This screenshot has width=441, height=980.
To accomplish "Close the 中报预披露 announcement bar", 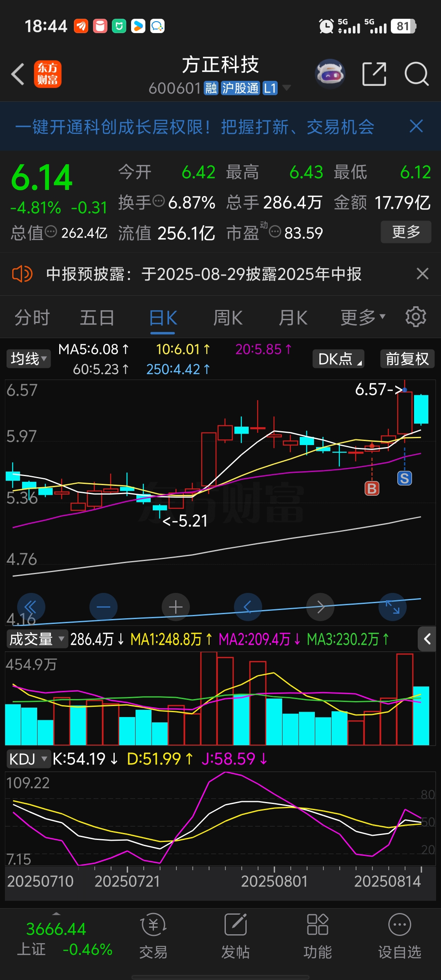I will click(x=422, y=274).
